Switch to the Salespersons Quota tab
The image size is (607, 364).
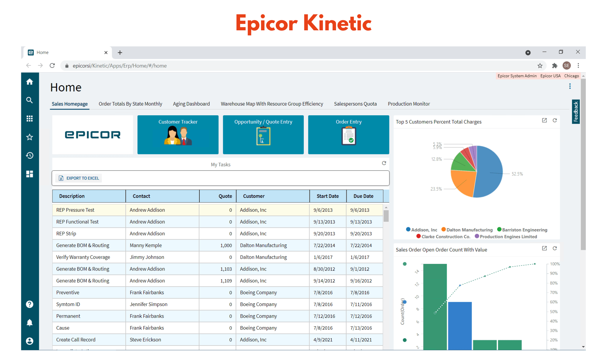pos(355,104)
